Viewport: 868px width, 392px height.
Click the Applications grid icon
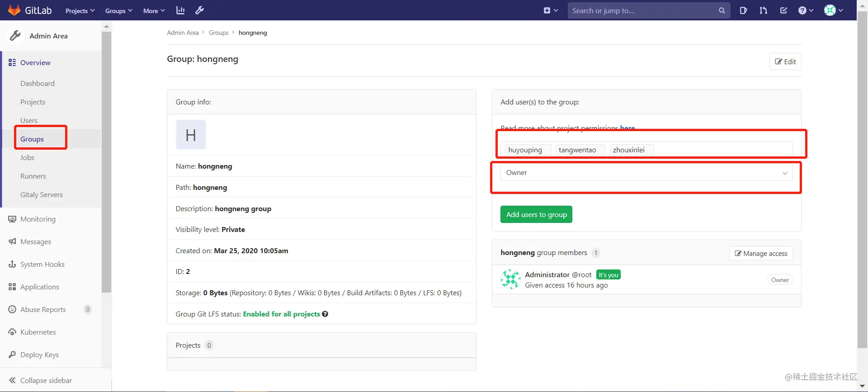pos(12,287)
